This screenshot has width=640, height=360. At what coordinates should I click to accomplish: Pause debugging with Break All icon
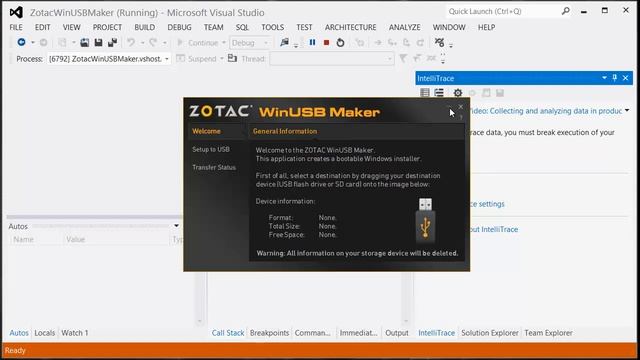pyautogui.click(x=312, y=42)
